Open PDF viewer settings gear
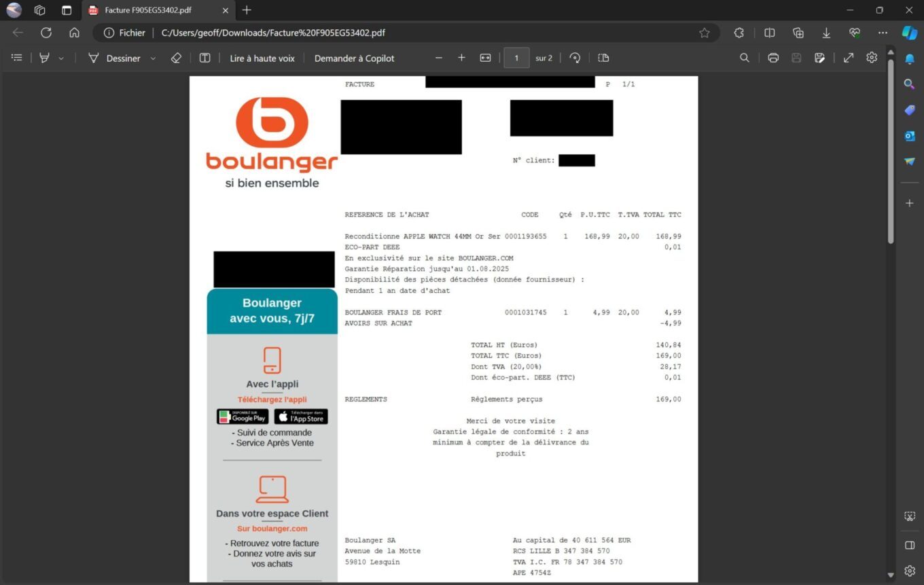Image resolution: width=924 pixels, height=585 pixels. pyautogui.click(x=872, y=58)
